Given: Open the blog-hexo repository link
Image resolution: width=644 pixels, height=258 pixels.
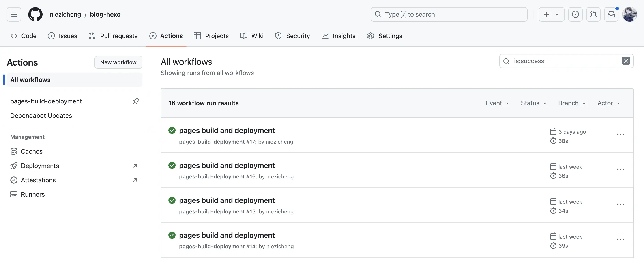Looking at the screenshot, I should tap(105, 14).
